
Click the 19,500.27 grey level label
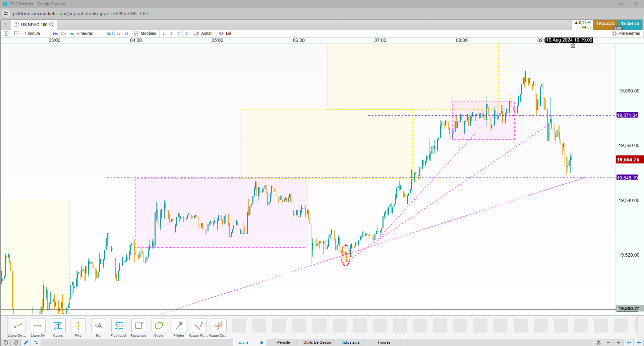pos(629,308)
